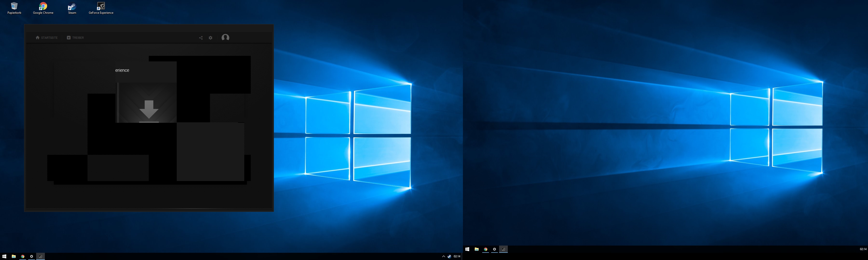The width and height of the screenshot is (868, 260).
Task: Click the user account avatar in GeForce Experience
Action: 225,37
